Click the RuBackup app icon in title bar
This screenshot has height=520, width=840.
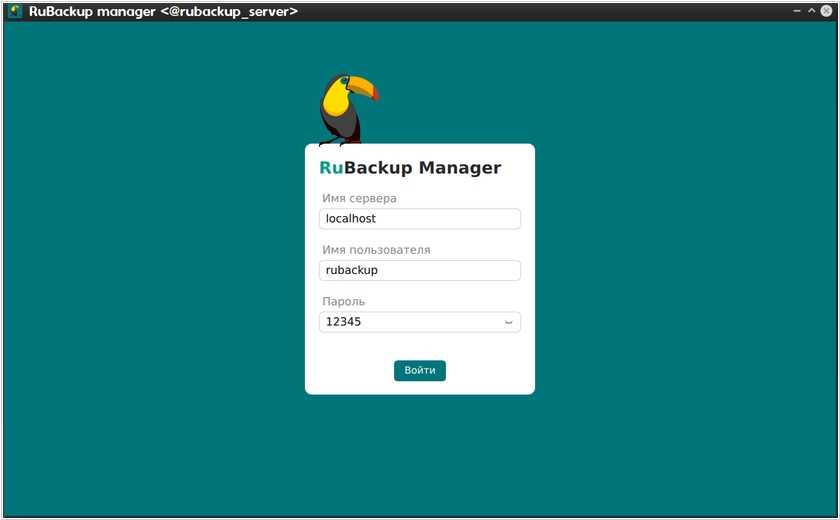click(15, 11)
